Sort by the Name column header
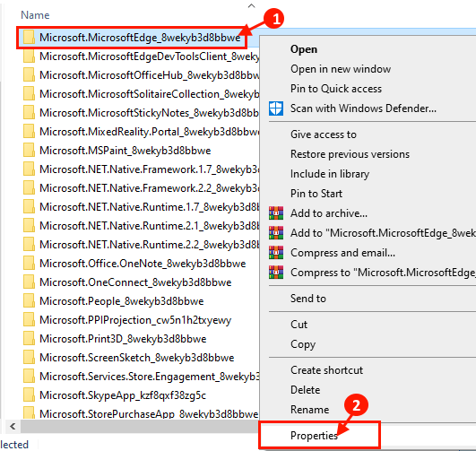476x451 pixels. 35,15
